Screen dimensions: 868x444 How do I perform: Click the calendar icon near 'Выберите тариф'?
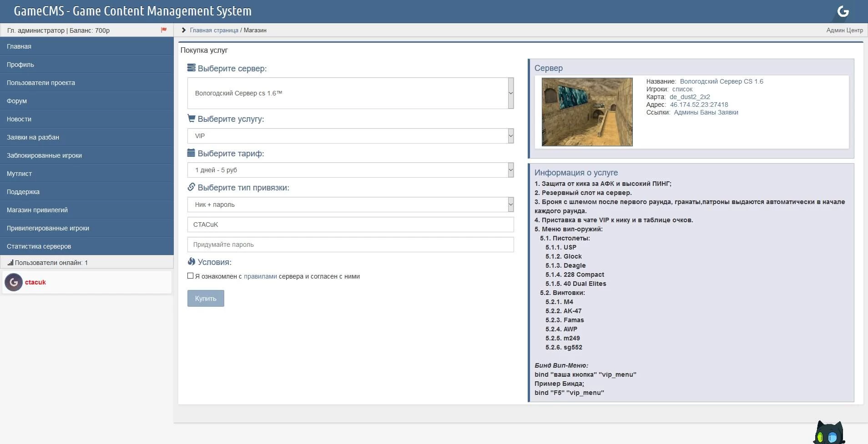(x=192, y=153)
